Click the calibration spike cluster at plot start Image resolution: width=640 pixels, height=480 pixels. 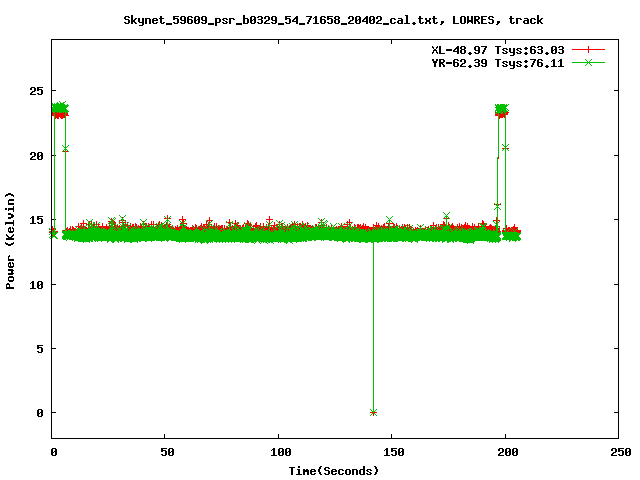tap(60, 109)
